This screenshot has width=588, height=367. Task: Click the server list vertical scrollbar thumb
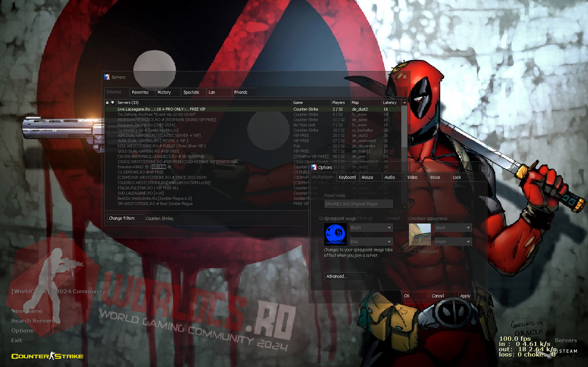click(404, 126)
